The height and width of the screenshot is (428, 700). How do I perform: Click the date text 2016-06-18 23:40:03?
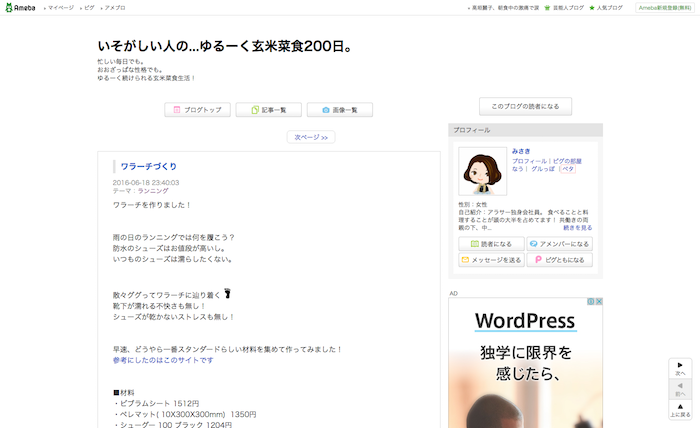(x=146, y=183)
